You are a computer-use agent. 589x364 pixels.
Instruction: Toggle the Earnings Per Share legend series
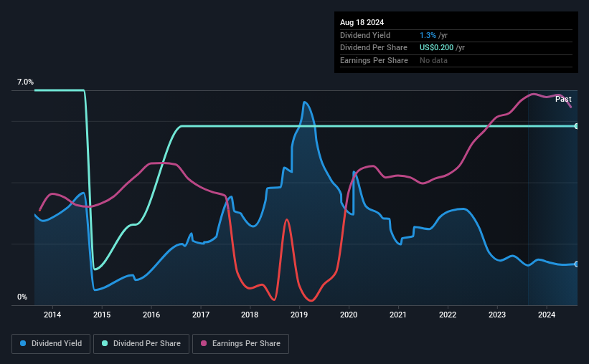(240, 344)
